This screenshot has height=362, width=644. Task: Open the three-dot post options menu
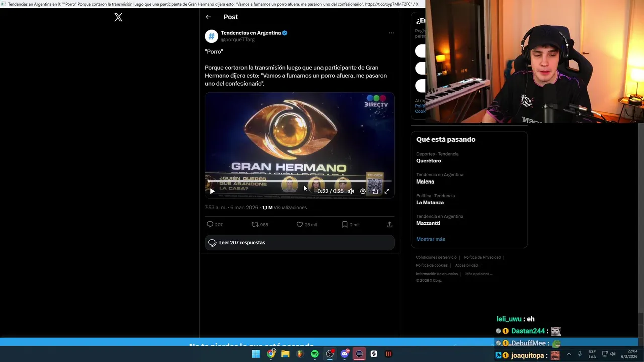391,33
